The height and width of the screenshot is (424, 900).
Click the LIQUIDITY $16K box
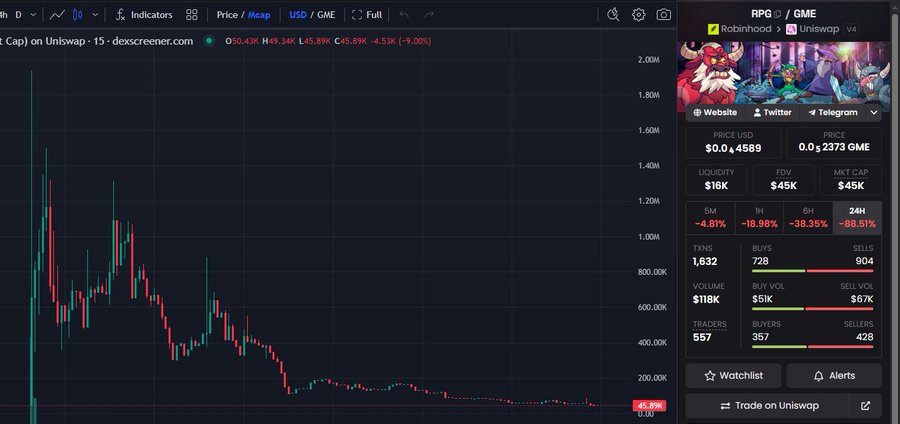(716, 180)
